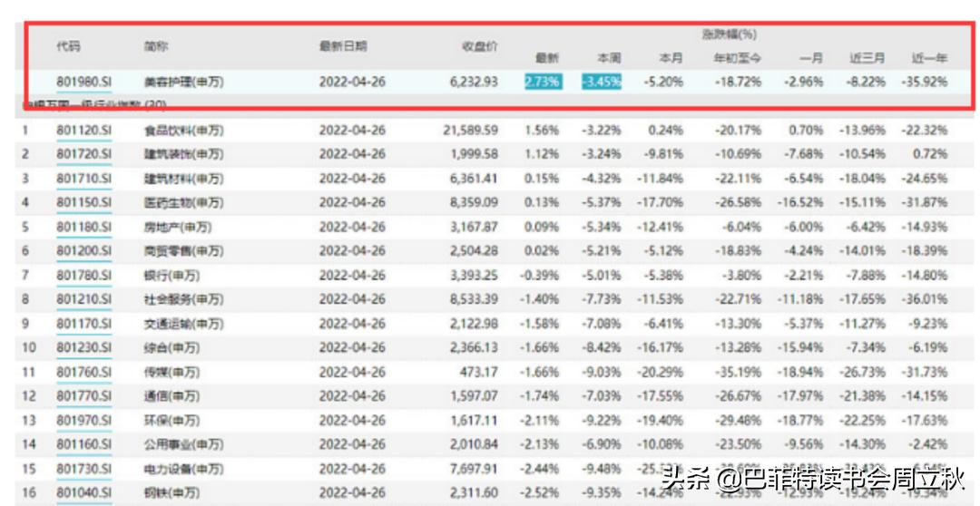Select the 电力设备(申万) name cell
This screenshot has width=980, height=506.
coord(183,469)
